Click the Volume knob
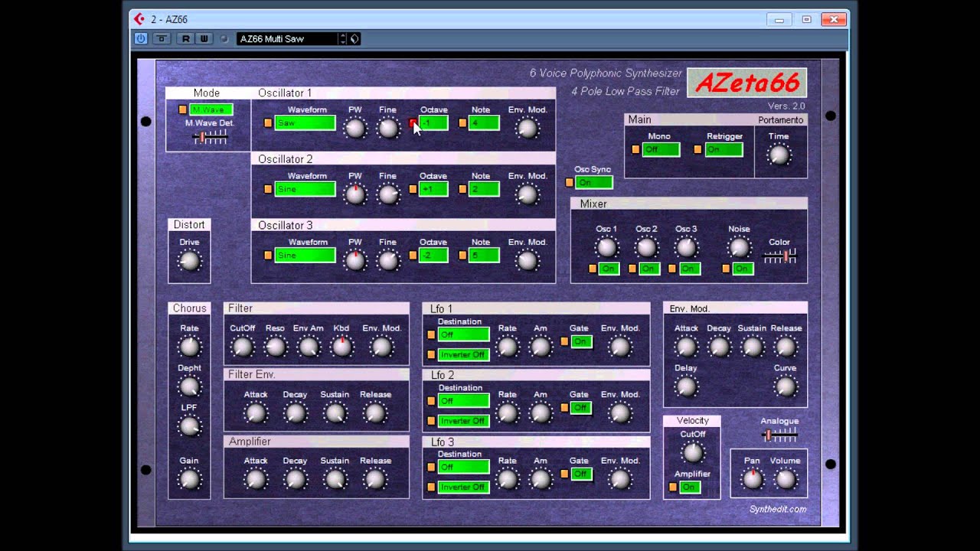 [x=786, y=480]
